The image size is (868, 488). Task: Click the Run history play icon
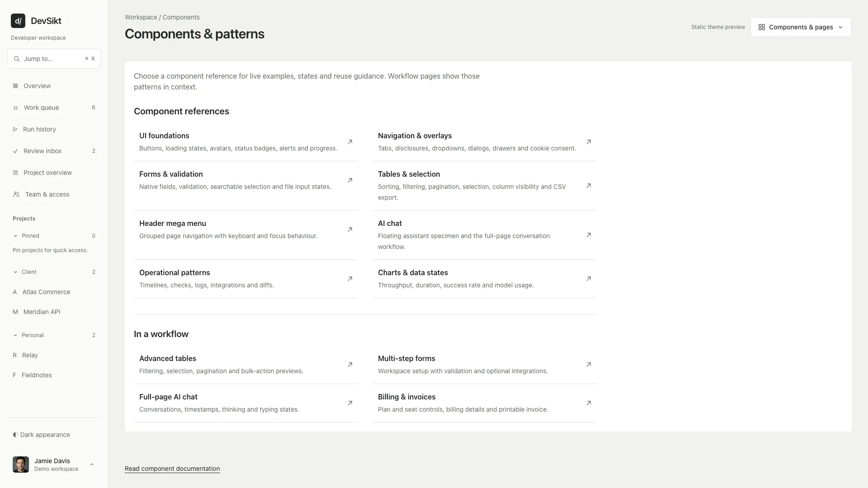click(x=15, y=129)
